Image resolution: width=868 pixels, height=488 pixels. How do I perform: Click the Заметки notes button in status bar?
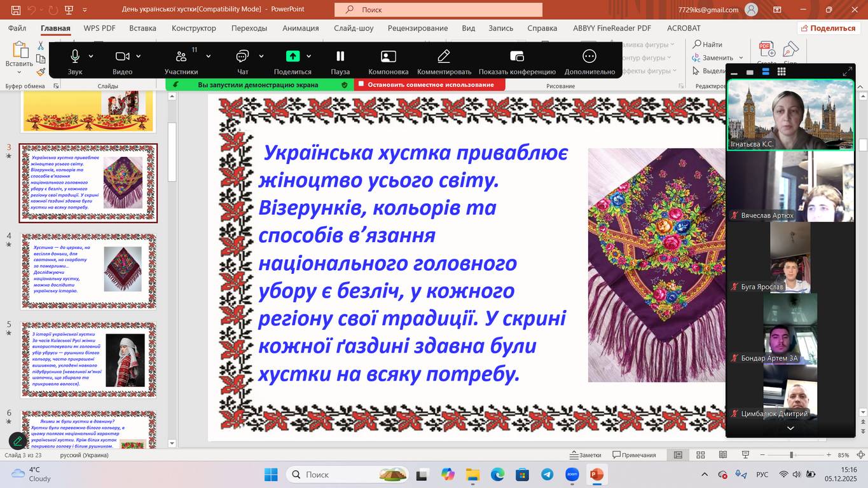click(586, 455)
